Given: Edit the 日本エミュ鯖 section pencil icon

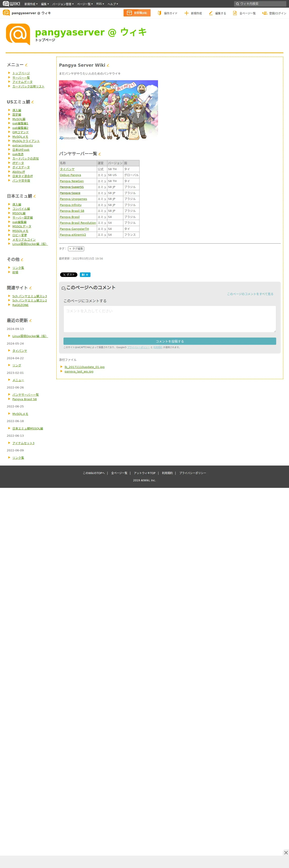Looking at the screenshot, I should tap(35, 196).
